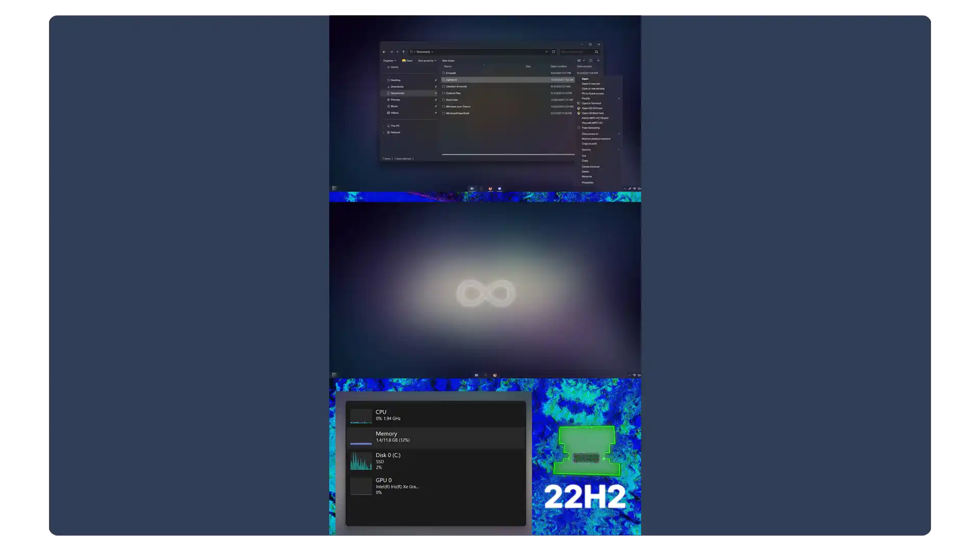
Task: Click the system tray network icon
Action: point(634,188)
